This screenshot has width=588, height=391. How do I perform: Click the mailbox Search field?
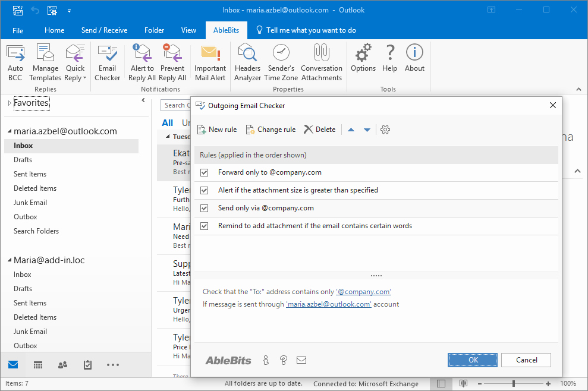click(175, 105)
